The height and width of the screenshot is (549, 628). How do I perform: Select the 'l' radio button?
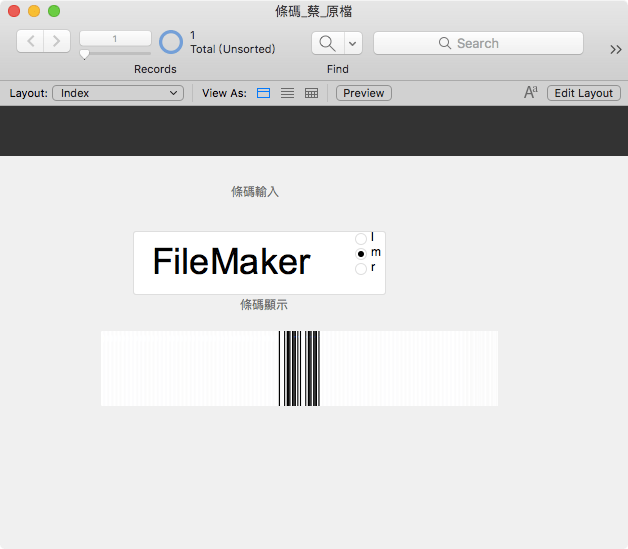[x=361, y=239]
